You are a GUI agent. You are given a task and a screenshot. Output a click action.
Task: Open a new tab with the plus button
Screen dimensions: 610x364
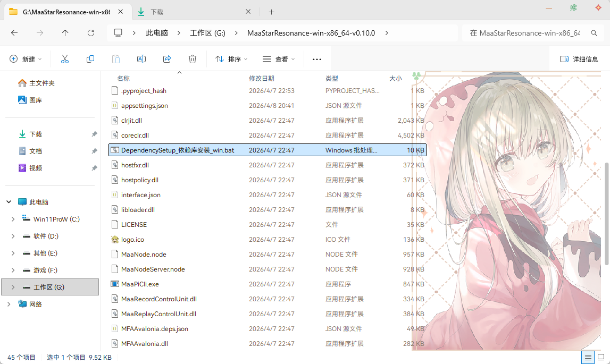[272, 12]
